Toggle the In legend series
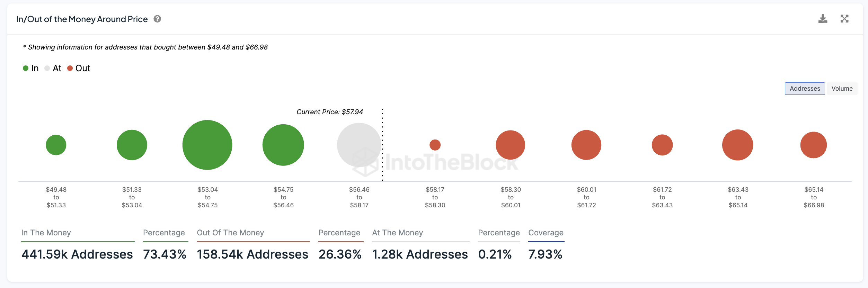The width and height of the screenshot is (868, 288). (31, 68)
